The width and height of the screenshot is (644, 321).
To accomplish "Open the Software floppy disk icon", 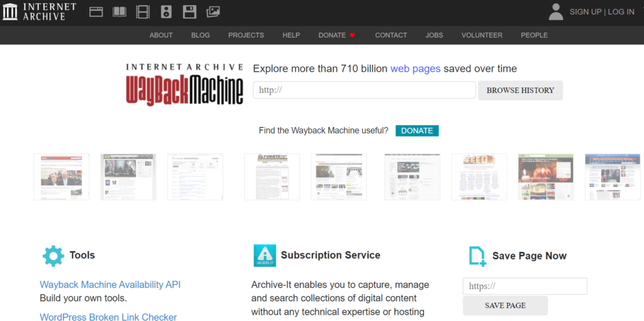I will 189,11.
